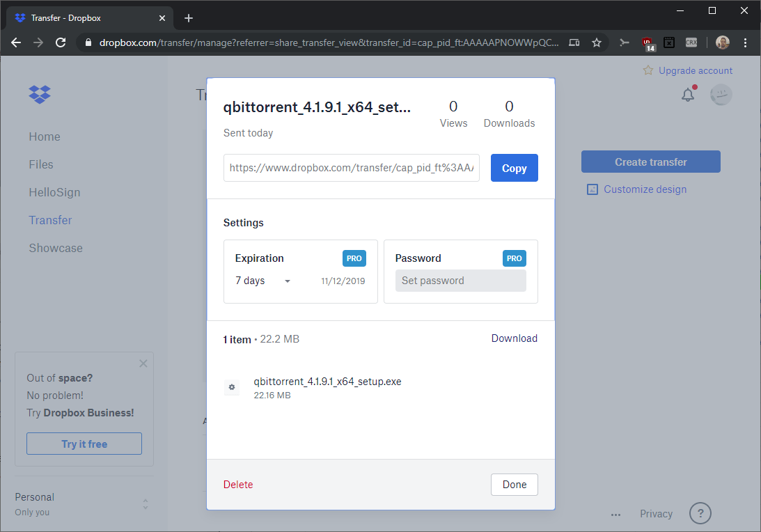Image resolution: width=761 pixels, height=532 pixels.
Task: Open the help question mark button
Action: (700, 513)
